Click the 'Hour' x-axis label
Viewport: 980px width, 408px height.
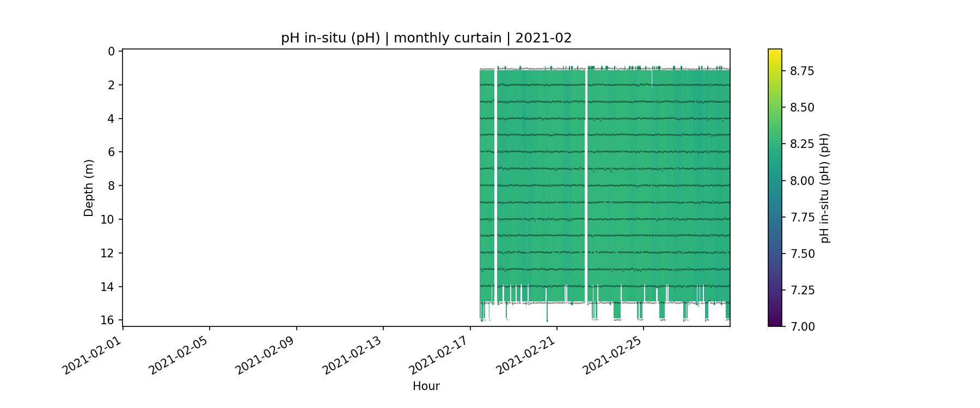point(426,386)
